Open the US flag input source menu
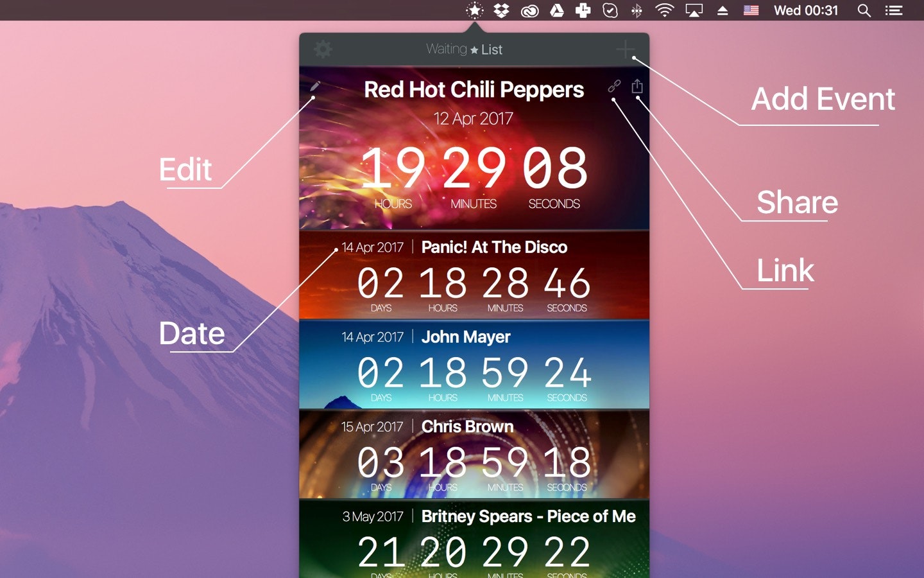The image size is (924, 578). click(x=751, y=10)
